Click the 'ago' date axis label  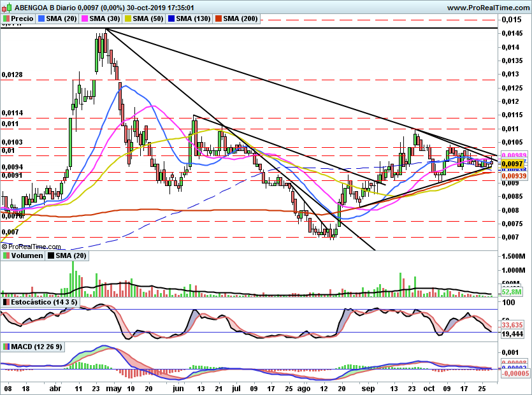304,389
